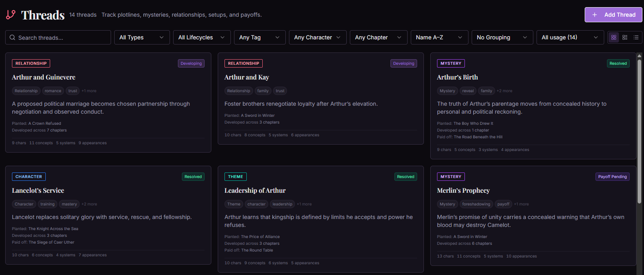Click the foreshadowing tag on Merlin's Prophecy

click(x=476, y=204)
